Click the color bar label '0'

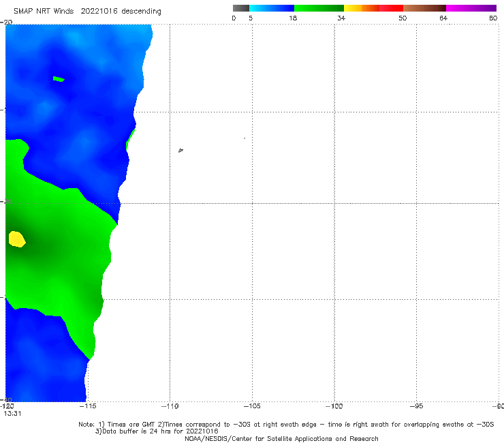234,18
